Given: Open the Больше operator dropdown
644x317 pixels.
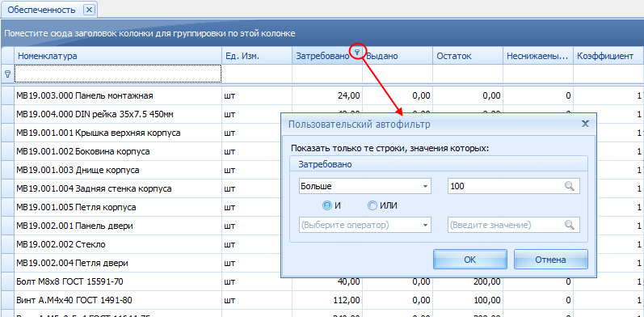Looking at the screenshot, I should click(x=425, y=186).
